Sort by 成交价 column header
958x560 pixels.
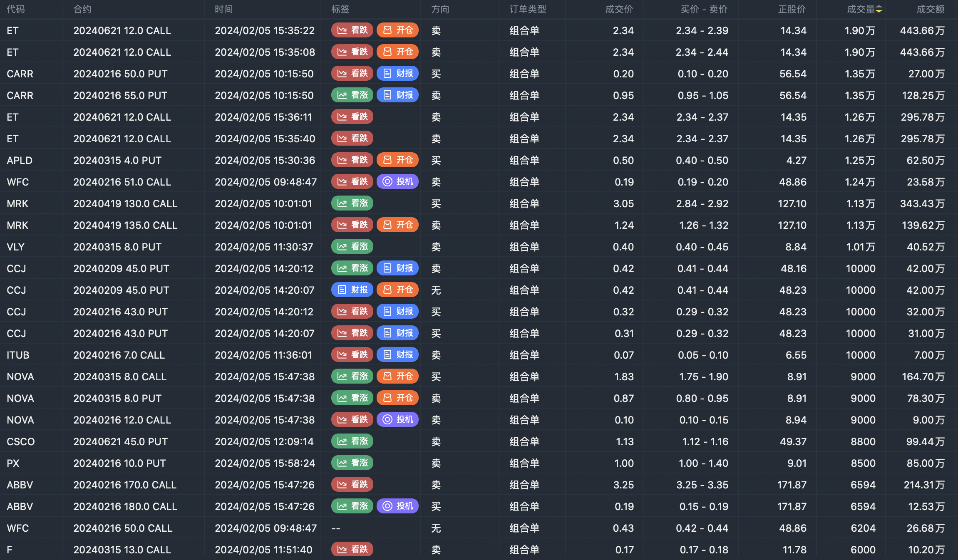(x=619, y=10)
